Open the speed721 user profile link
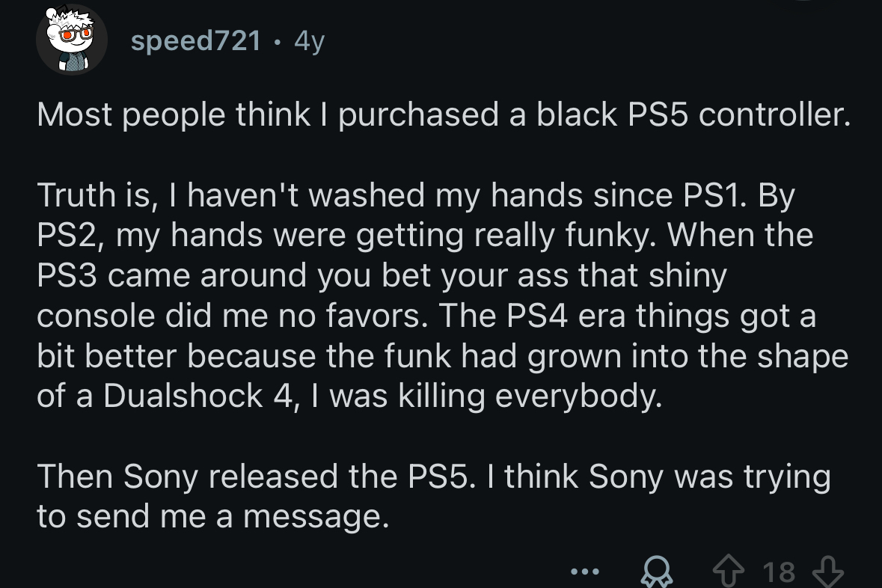The width and height of the screenshot is (882, 588). pyautogui.click(x=196, y=40)
